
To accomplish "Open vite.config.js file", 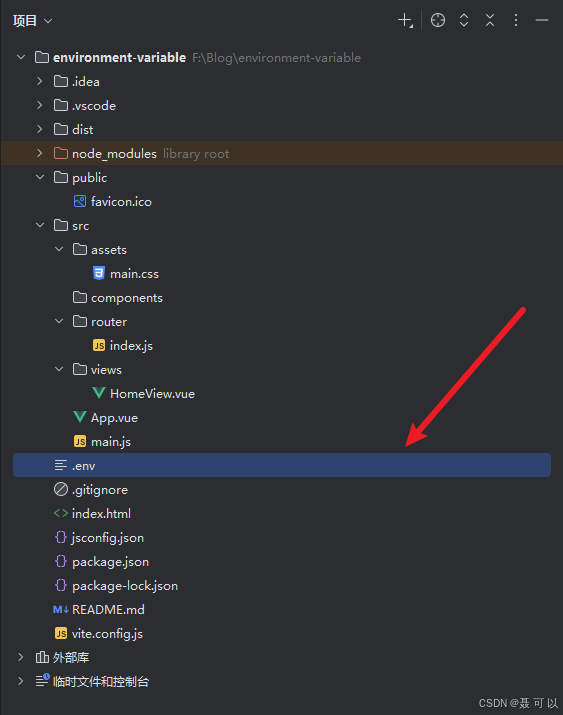I will (x=107, y=634).
